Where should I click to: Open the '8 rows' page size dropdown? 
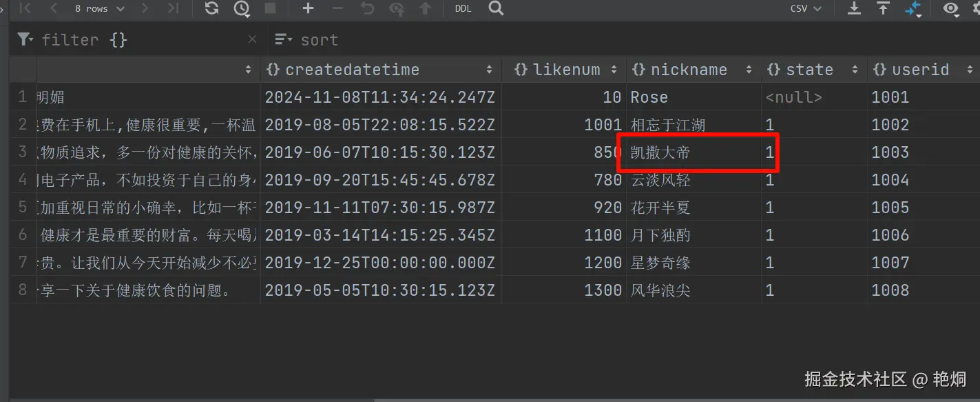[x=96, y=9]
